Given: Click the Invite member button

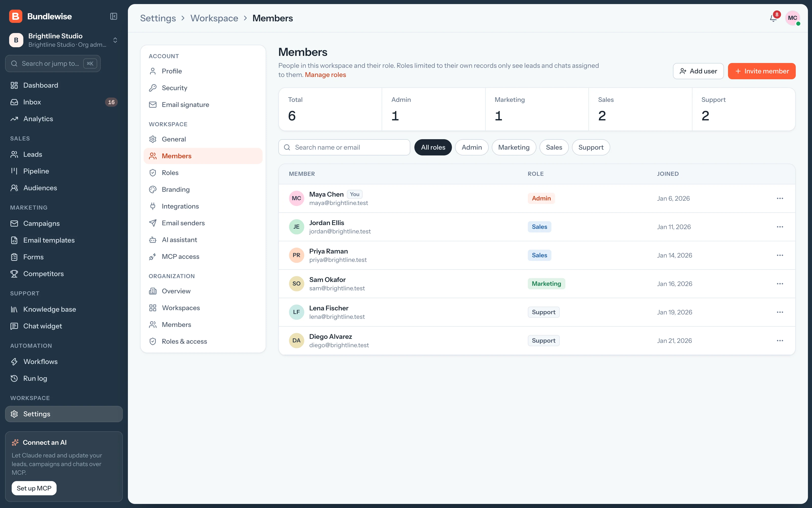Looking at the screenshot, I should coord(762,71).
